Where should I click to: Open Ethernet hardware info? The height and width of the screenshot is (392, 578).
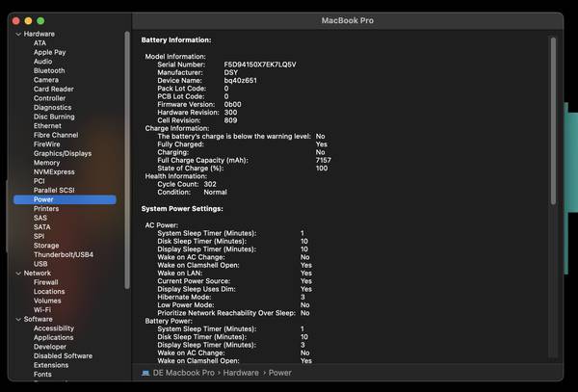click(x=47, y=126)
